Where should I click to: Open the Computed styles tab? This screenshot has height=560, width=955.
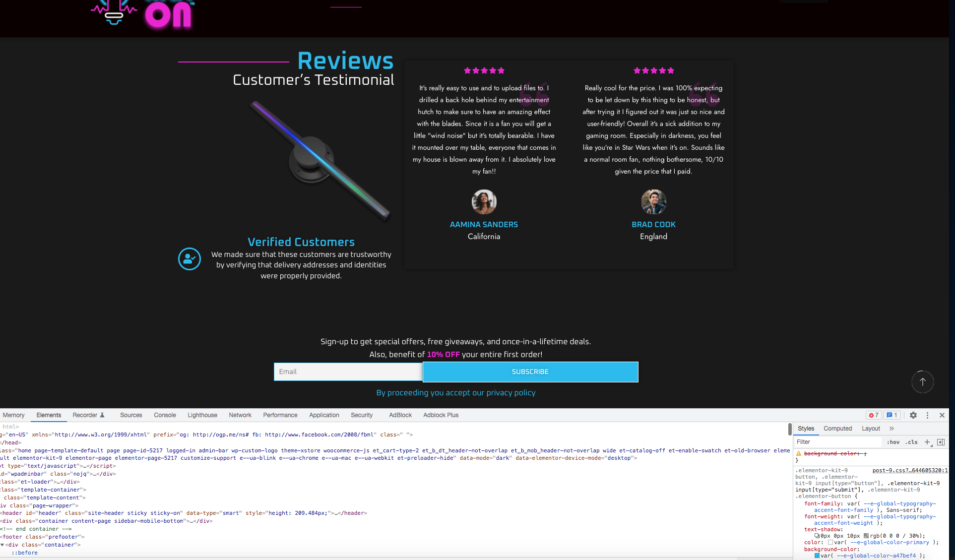click(x=837, y=429)
